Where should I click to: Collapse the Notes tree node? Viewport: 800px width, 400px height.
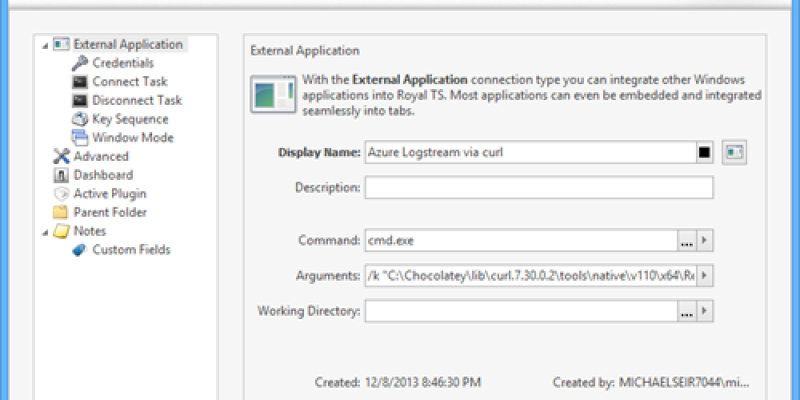(45, 232)
